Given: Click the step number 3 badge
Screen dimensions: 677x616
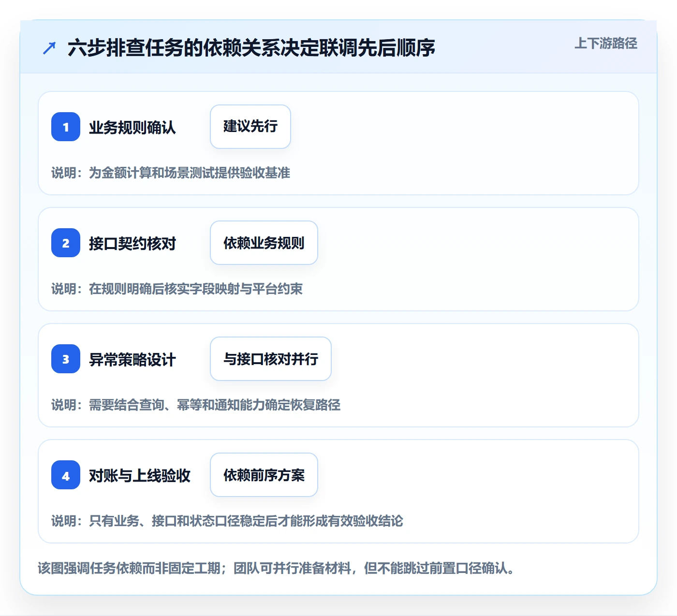Looking at the screenshot, I should [66, 359].
